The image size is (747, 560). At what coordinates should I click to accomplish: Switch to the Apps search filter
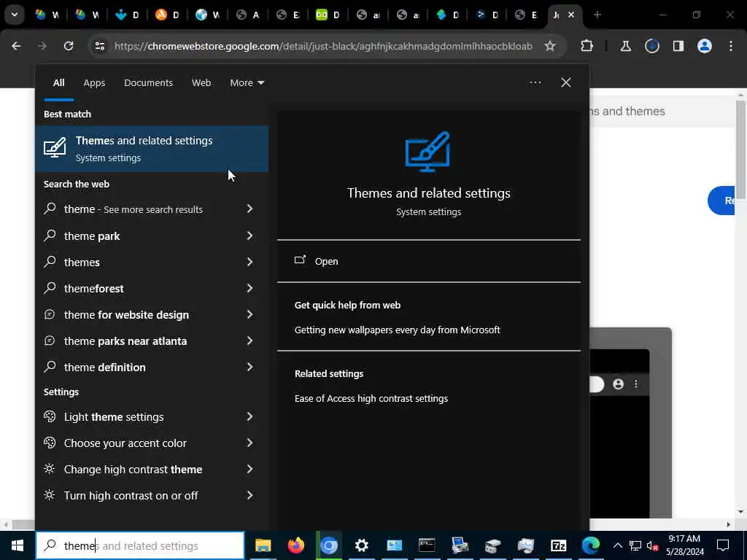tap(94, 82)
